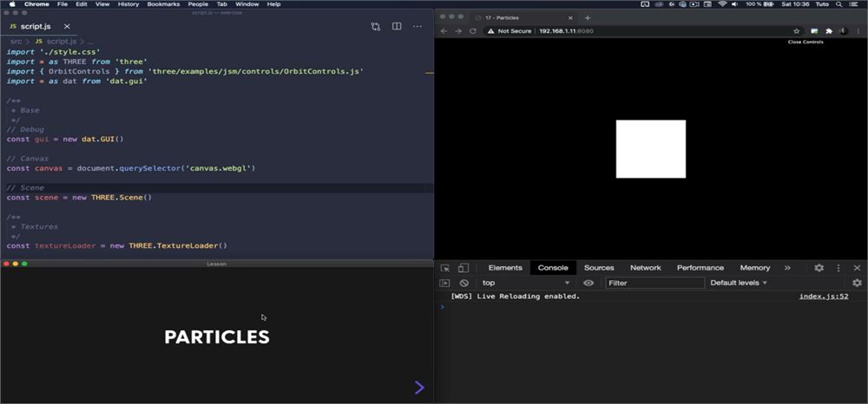Switch to the Network tab
868x404 pixels.
[x=646, y=268]
